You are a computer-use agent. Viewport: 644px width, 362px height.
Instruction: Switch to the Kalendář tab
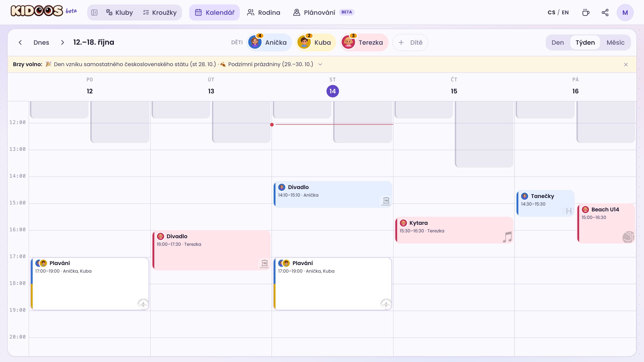pyautogui.click(x=214, y=13)
